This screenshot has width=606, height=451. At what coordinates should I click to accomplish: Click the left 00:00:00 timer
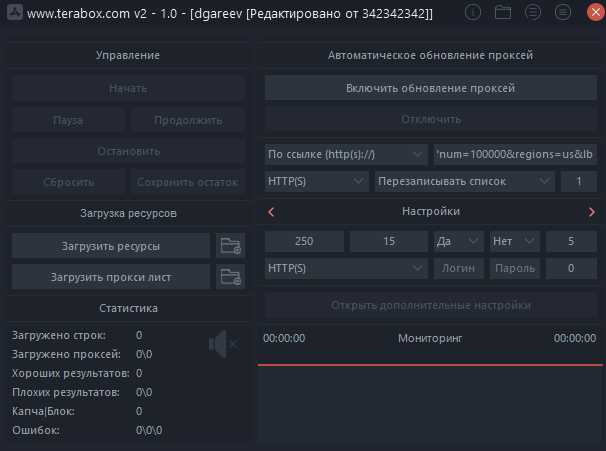(284, 338)
